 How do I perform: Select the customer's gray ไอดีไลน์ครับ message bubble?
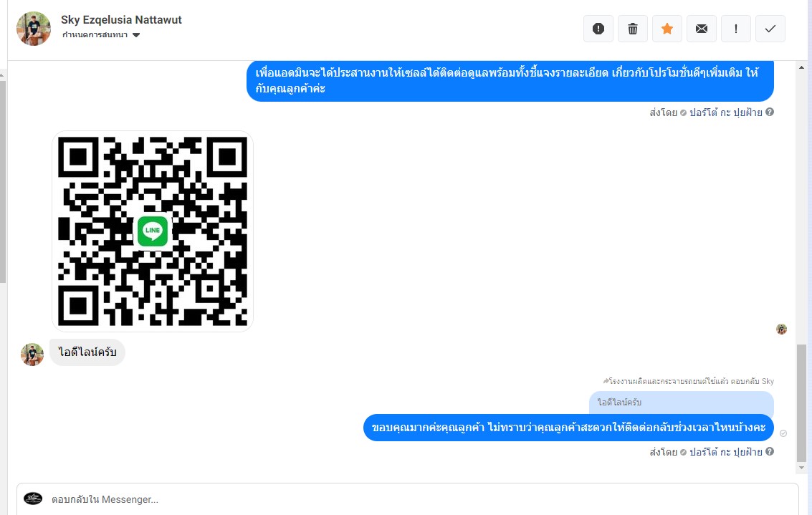[87, 352]
